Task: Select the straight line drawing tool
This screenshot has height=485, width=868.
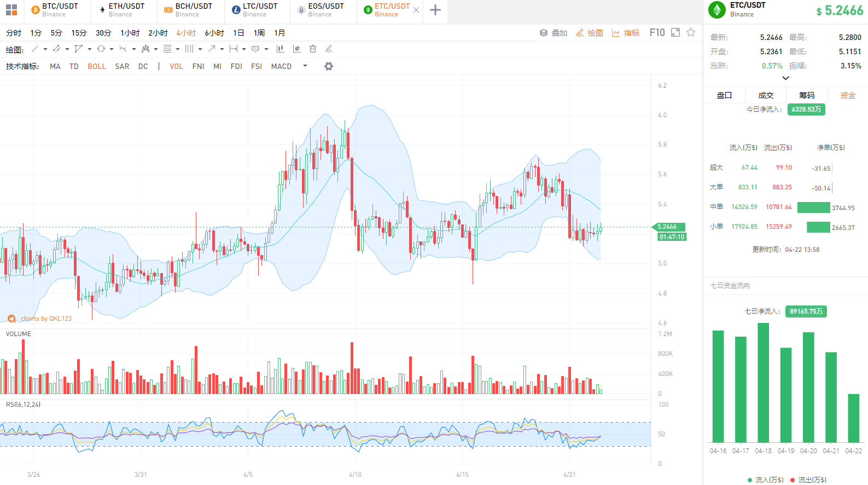Action: click(x=35, y=49)
